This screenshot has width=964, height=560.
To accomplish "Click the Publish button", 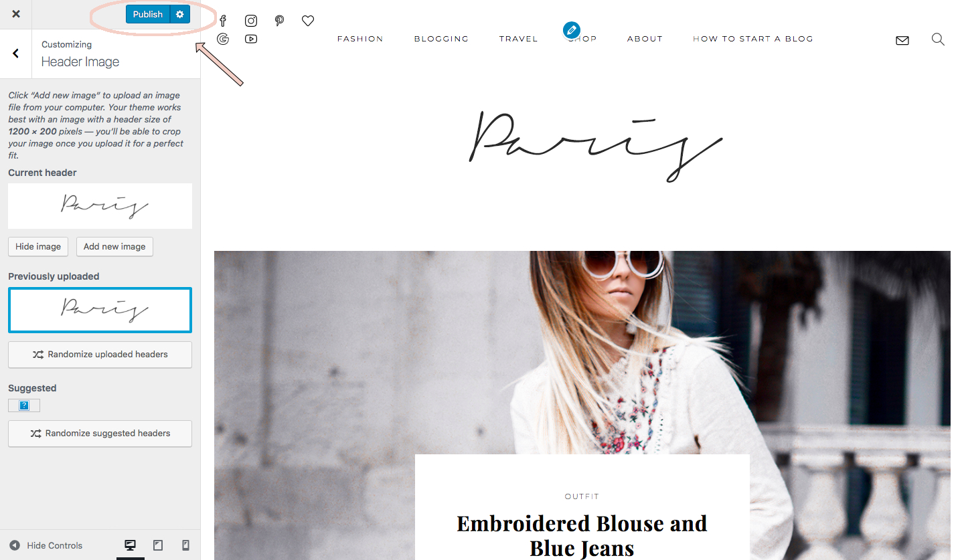I will tap(148, 14).
